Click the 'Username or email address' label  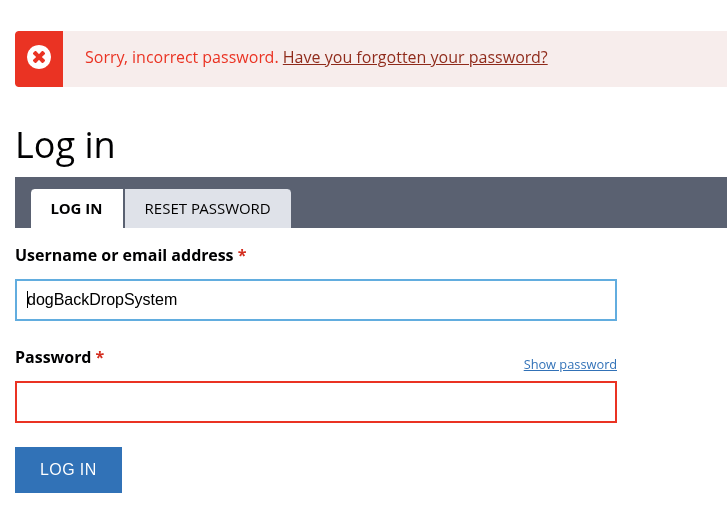click(x=124, y=255)
